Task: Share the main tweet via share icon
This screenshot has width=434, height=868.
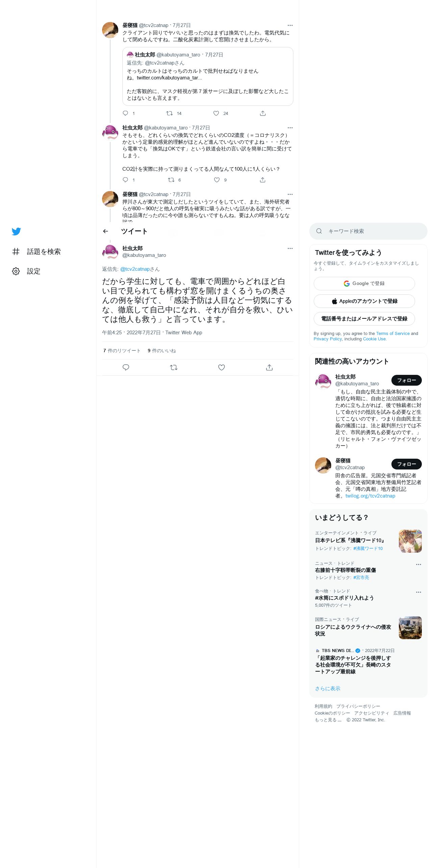Action: pos(269,367)
